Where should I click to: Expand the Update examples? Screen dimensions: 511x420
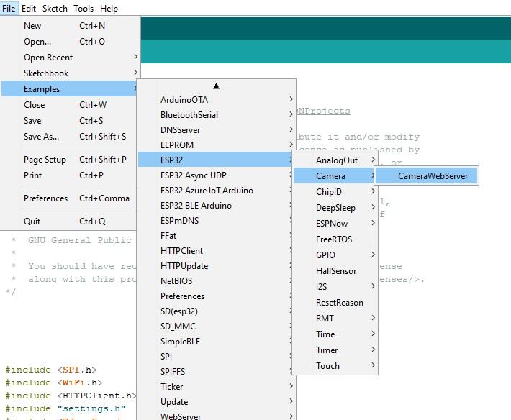click(x=217, y=402)
